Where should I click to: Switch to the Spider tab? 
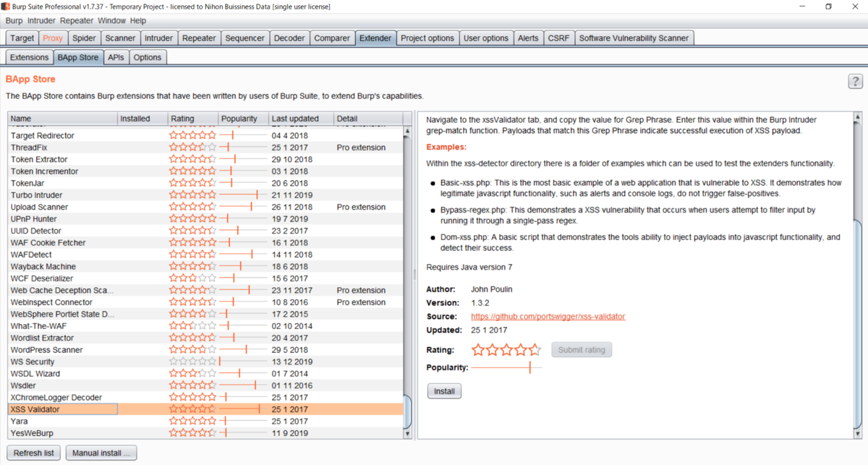point(84,38)
